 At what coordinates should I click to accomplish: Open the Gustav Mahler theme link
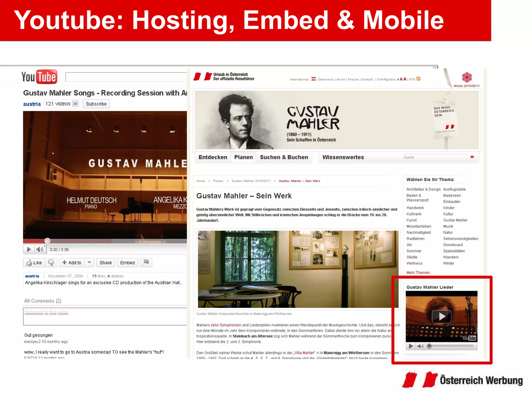tap(455, 220)
